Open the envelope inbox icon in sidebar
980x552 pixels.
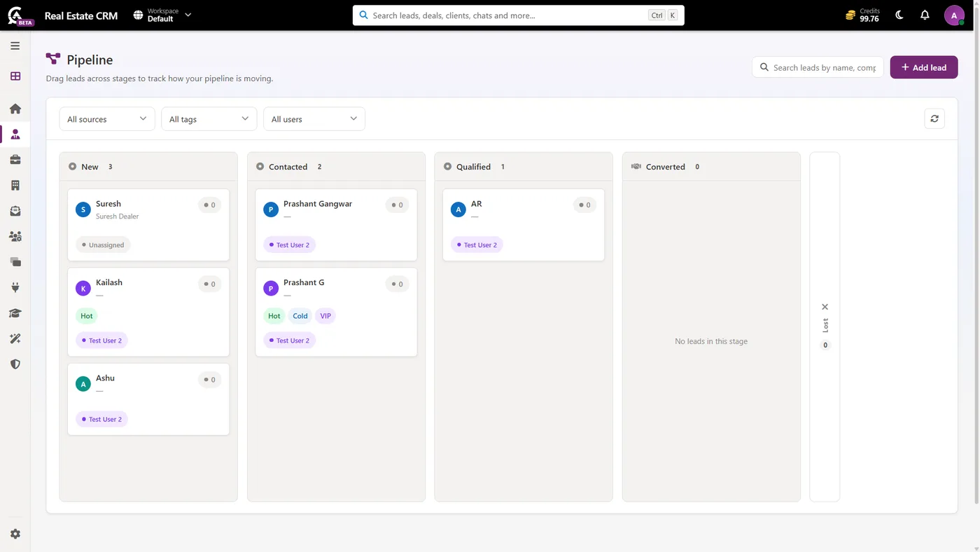click(15, 211)
